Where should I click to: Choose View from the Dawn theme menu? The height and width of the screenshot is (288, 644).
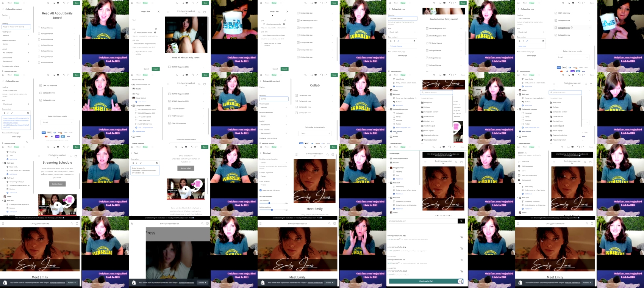point(523,171)
